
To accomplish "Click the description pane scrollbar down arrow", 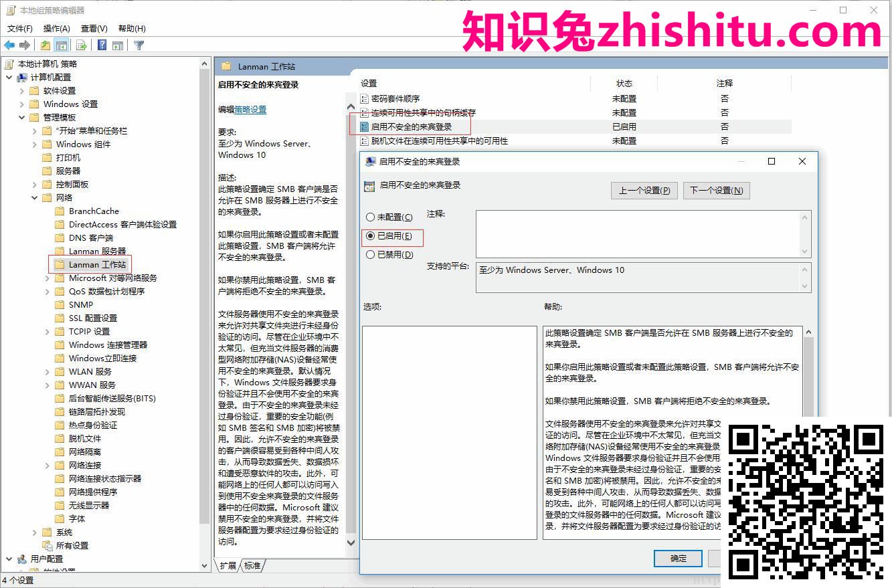I will tap(351, 543).
